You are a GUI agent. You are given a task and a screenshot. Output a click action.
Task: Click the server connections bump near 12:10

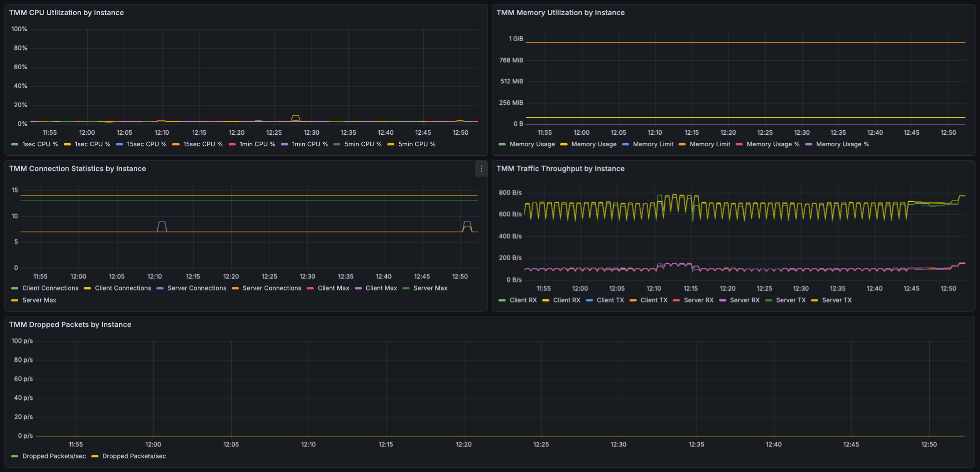[162, 226]
